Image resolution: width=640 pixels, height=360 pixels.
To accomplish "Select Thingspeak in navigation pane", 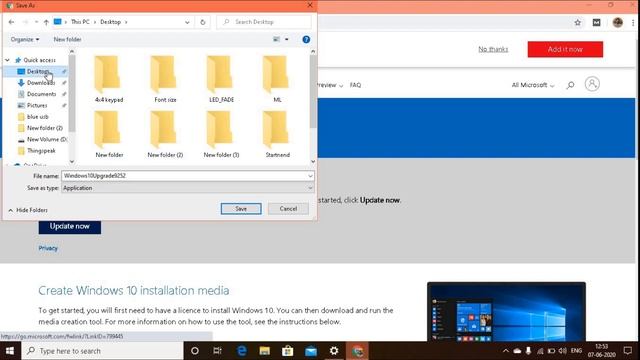I will click(41, 151).
